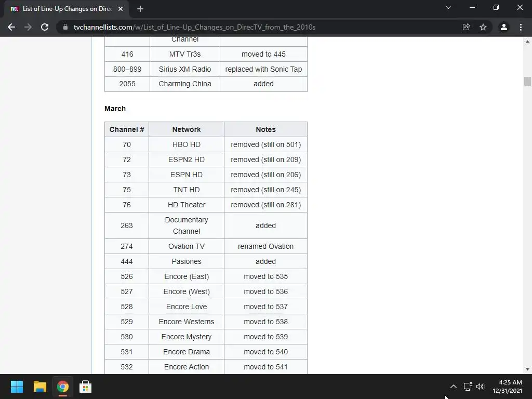The image size is (532, 399).
Task: Open Chrome's three-dot menu
Action: click(521, 27)
